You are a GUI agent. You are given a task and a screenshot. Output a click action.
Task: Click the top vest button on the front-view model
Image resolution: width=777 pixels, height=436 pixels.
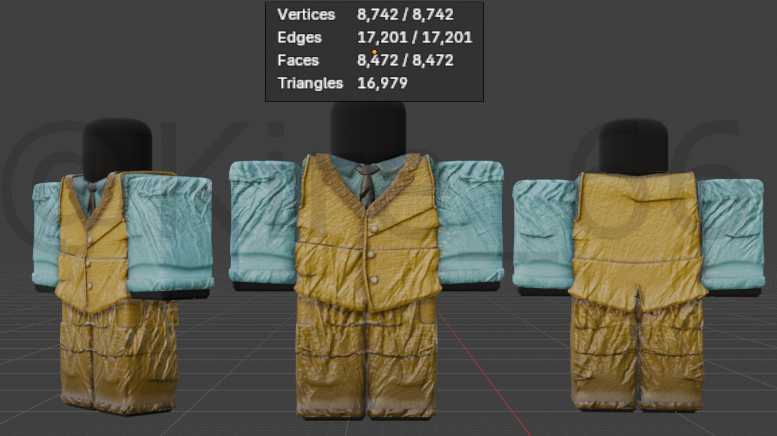click(x=374, y=228)
